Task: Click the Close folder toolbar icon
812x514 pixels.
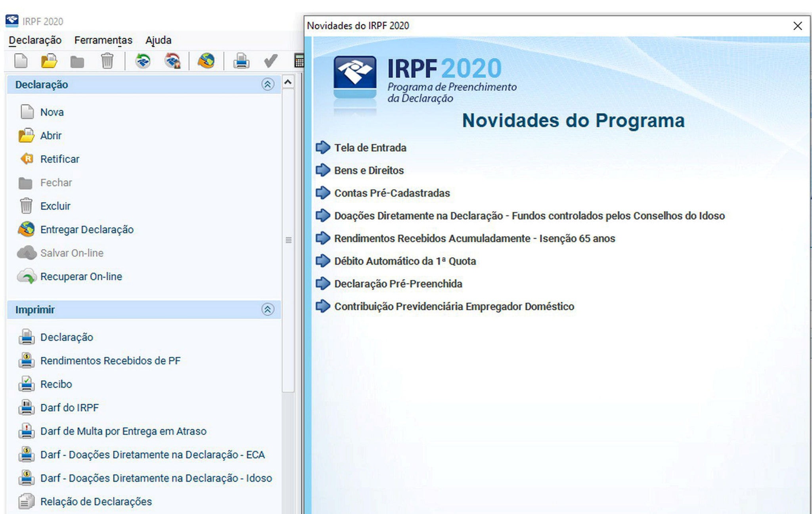Action: (77, 62)
